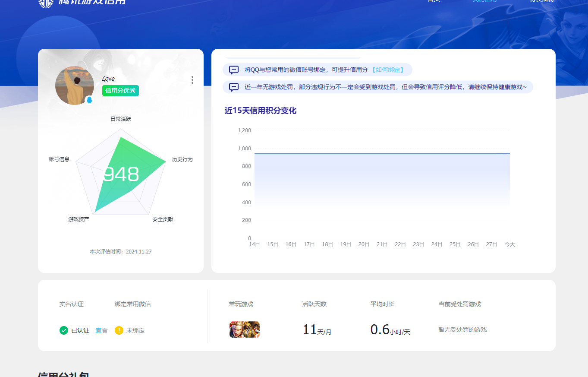The image size is (588, 377).
Task: Click the 11天/月 active days value
Action: [317, 330]
